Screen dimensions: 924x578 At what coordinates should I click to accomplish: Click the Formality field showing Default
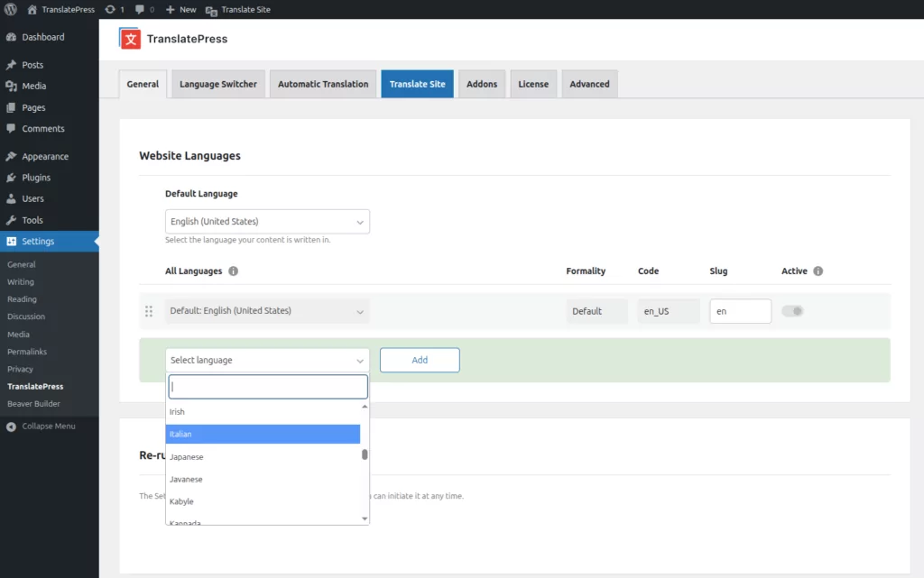[597, 311]
